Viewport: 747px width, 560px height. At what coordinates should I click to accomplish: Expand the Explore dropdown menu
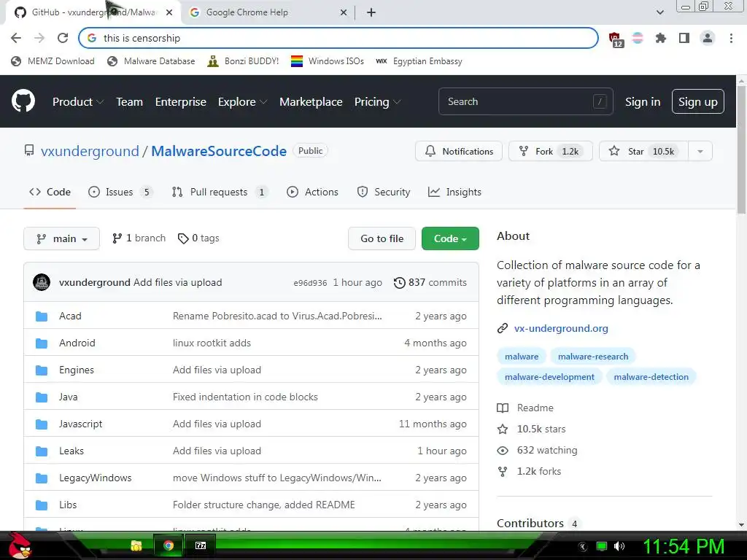tap(242, 101)
